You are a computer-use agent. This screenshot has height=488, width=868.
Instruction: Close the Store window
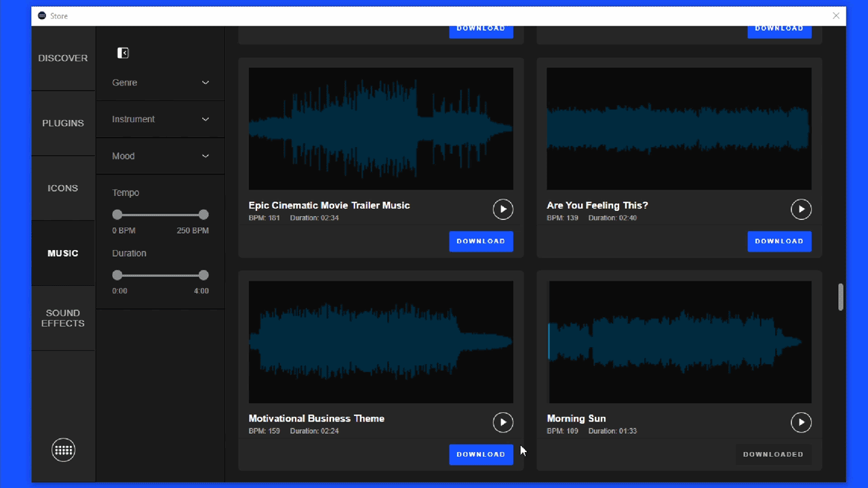point(836,16)
